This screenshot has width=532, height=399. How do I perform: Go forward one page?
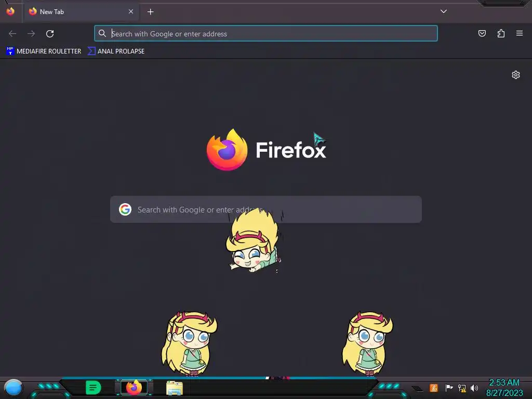(31, 34)
